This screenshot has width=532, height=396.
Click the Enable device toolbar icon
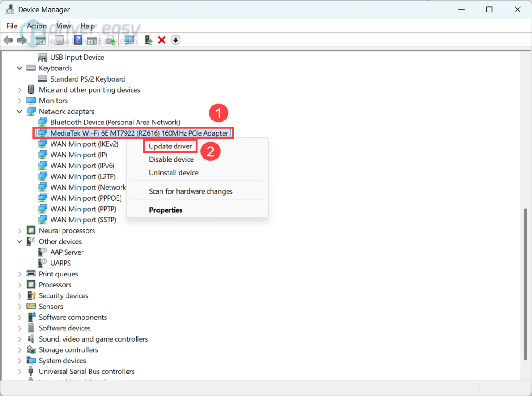(x=149, y=40)
